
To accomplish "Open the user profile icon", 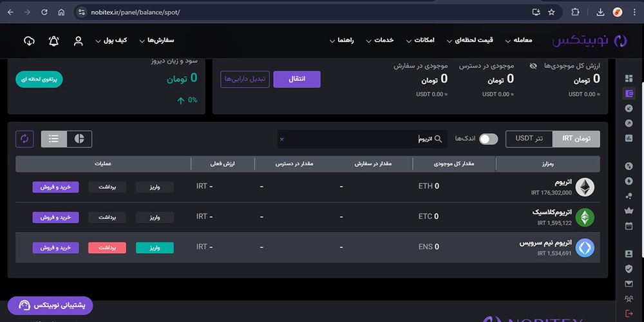I will click(x=79, y=41).
